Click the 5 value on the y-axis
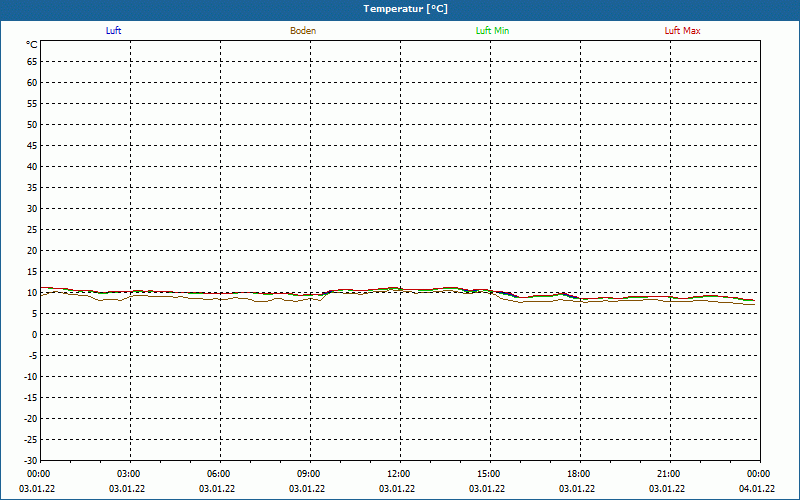The width and height of the screenshot is (800, 500). (x=35, y=314)
